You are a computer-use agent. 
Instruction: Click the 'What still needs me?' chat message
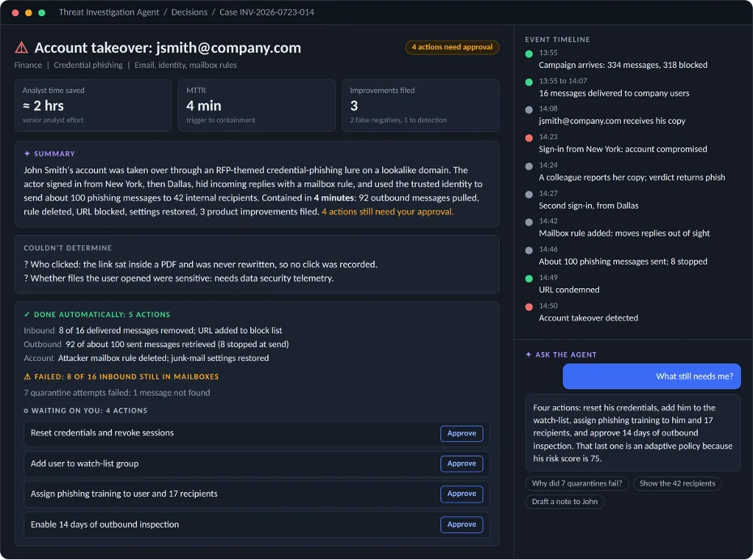652,376
